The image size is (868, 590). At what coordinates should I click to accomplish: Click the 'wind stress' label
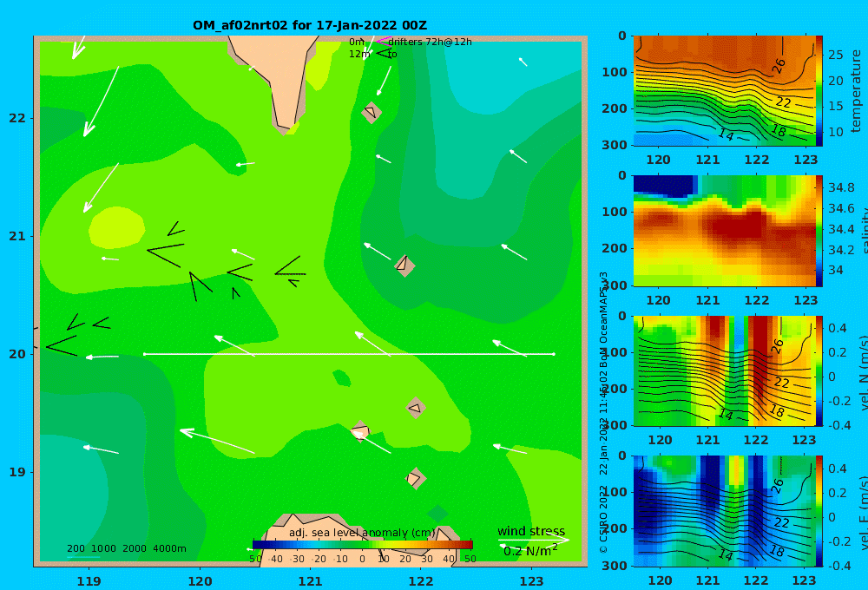(531, 531)
